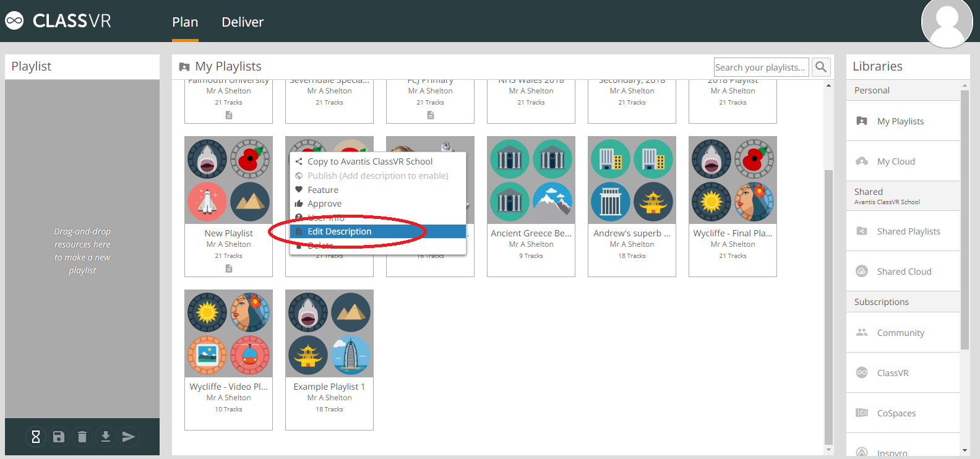Screen dimensions: 980x459
Task: Click the Libraries panel scrollbar
Action: 965,220
